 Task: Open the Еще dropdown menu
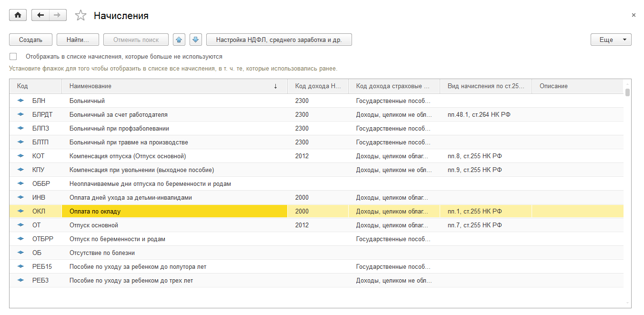(611, 40)
